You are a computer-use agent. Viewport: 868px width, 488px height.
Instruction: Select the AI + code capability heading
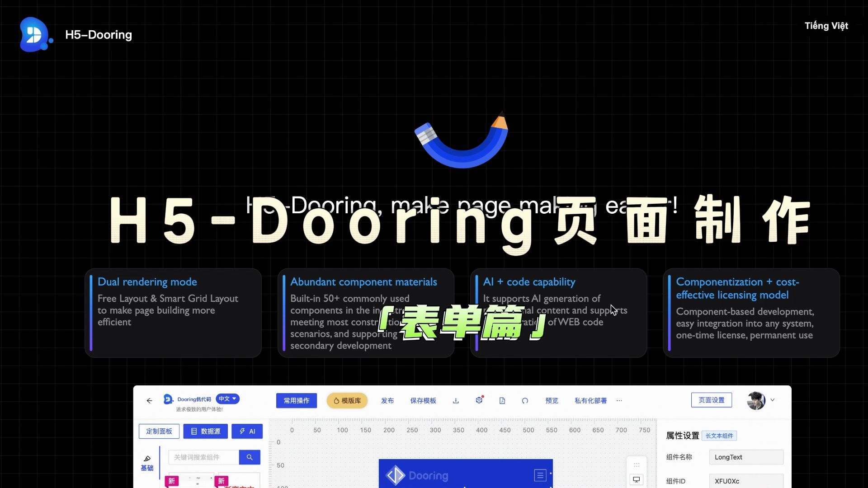tap(529, 282)
